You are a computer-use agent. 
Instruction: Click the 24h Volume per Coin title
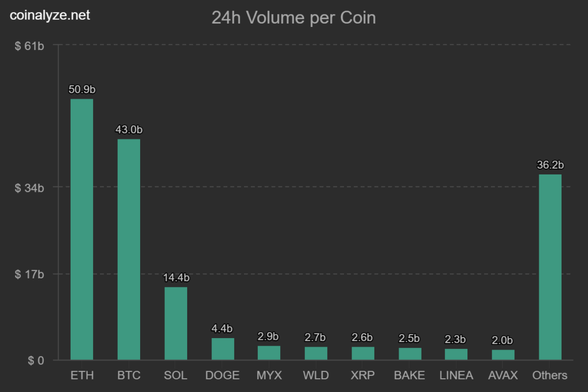click(293, 18)
